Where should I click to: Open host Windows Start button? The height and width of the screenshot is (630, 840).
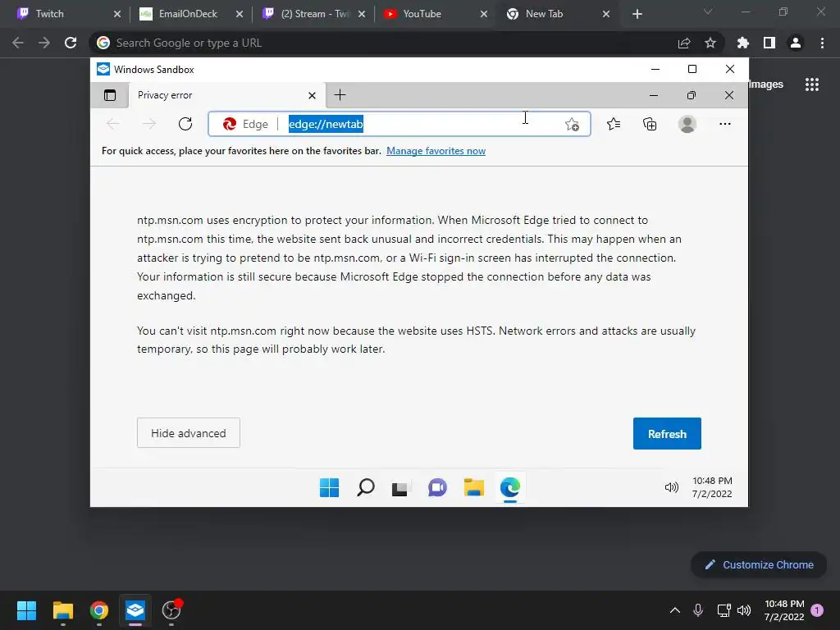[26, 610]
